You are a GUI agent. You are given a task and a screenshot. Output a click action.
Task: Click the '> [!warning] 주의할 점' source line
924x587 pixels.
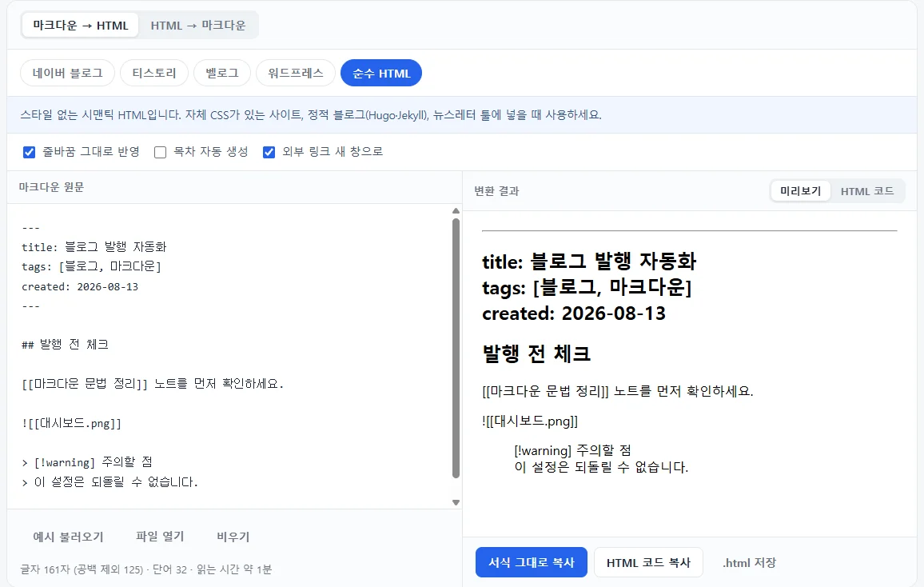[x=87, y=462]
